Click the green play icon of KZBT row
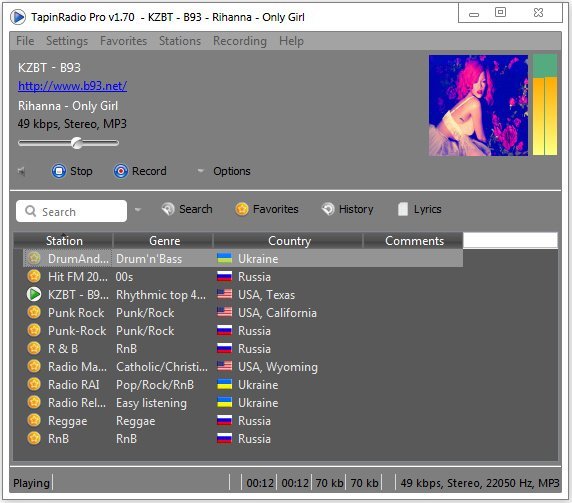Image resolution: width=572 pixels, height=503 pixels. pos(34,294)
